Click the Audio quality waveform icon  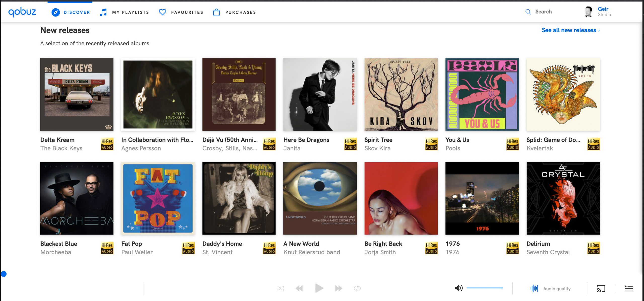(x=534, y=288)
